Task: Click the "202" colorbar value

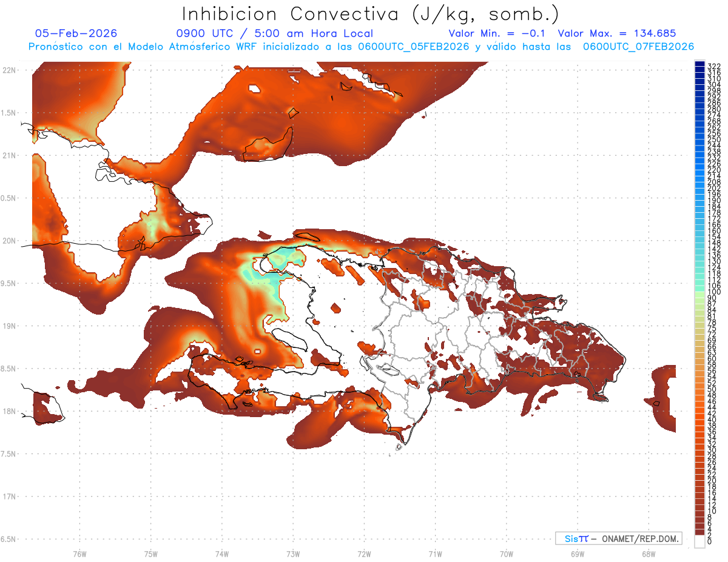Action: pyautogui.click(x=714, y=189)
